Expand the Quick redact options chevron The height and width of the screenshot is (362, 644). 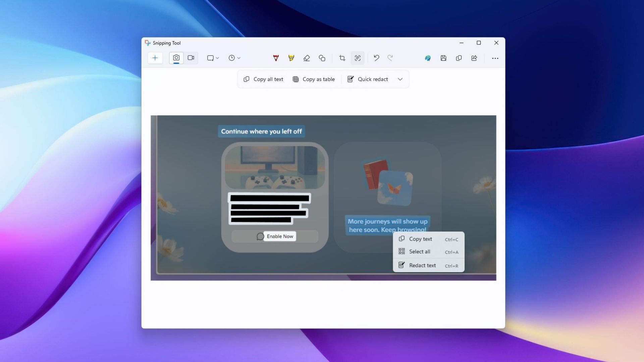click(400, 79)
